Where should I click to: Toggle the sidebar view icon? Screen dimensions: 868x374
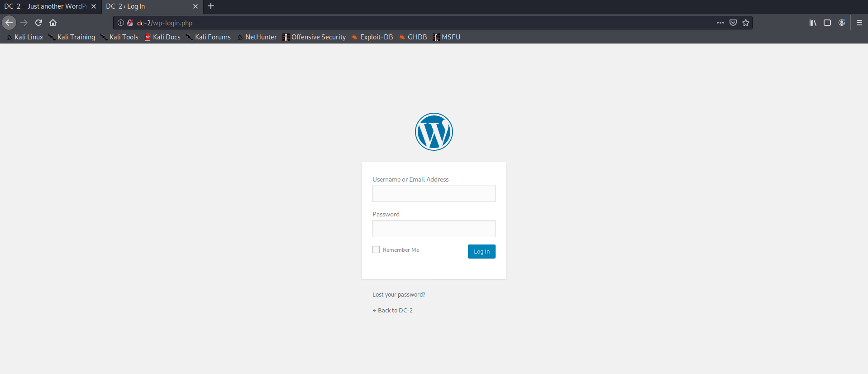pos(827,23)
